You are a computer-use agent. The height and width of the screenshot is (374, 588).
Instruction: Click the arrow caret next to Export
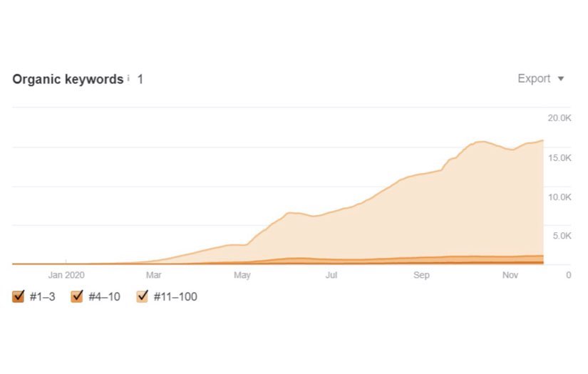[561, 79]
